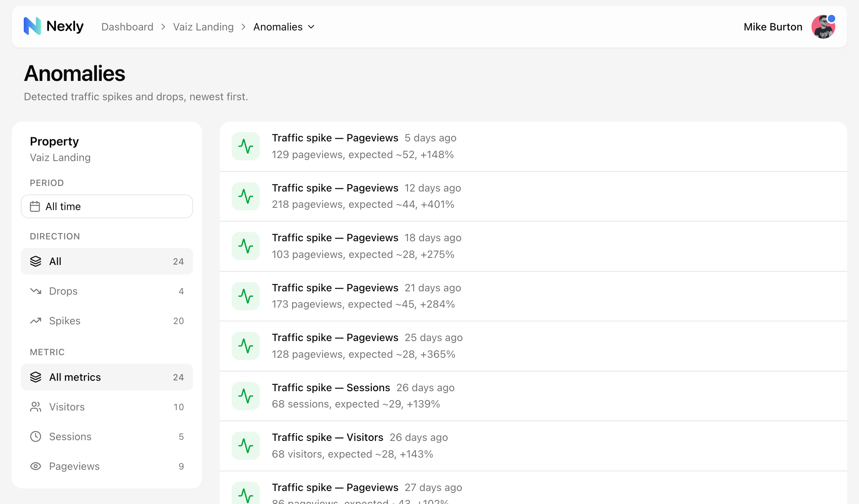Click the Drops count 4

coord(181,291)
